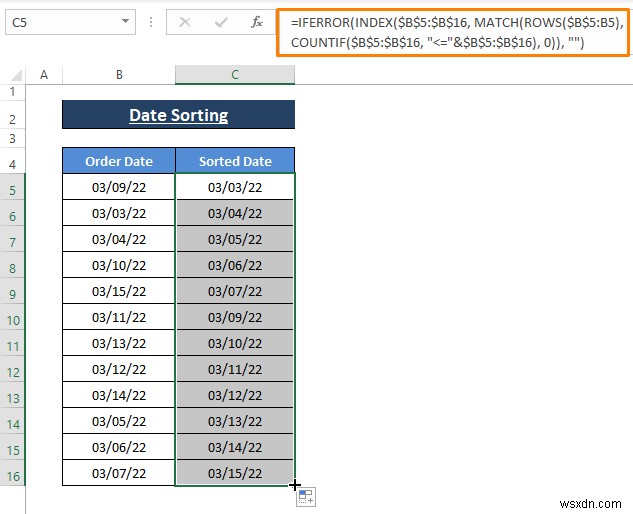
Task: Select Order Date cell 03/03/22
Action: 119,213
